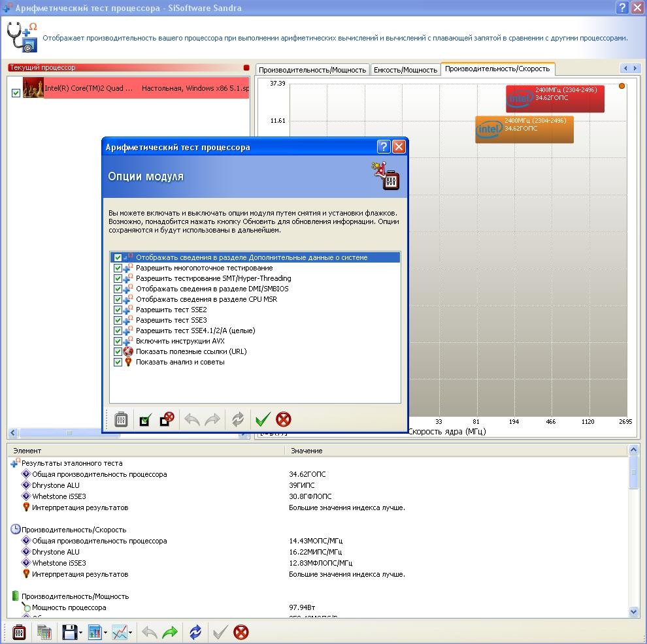Uncheck 'Отображать сведения в разделе CPU MSR'
The height and width of the screenshot is (644, 647).
click(118, 299)
